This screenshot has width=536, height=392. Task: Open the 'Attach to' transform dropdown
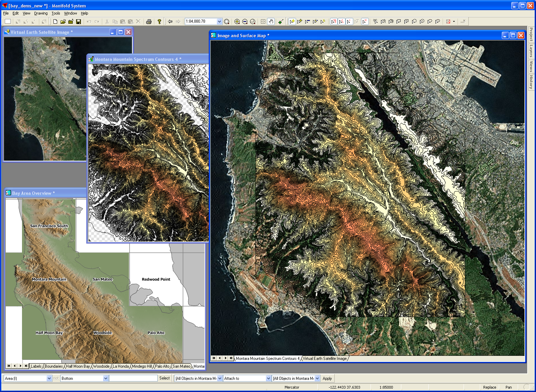coord(268,378)
